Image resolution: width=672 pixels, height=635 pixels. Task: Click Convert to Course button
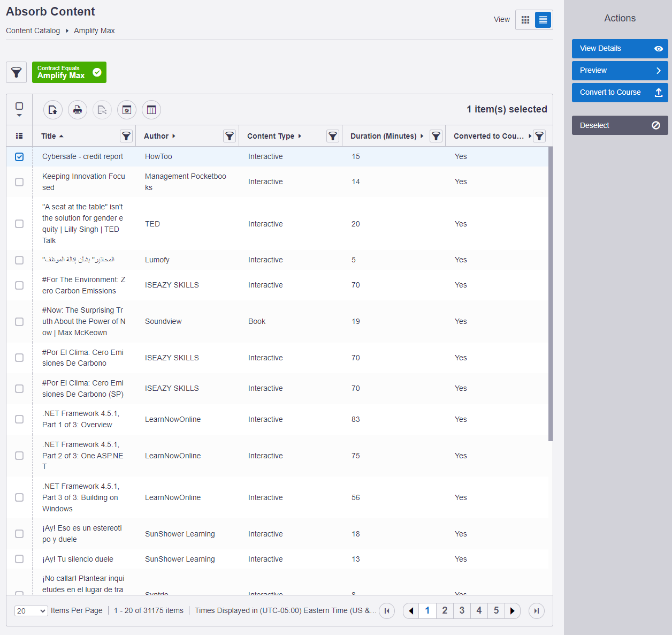620,93
